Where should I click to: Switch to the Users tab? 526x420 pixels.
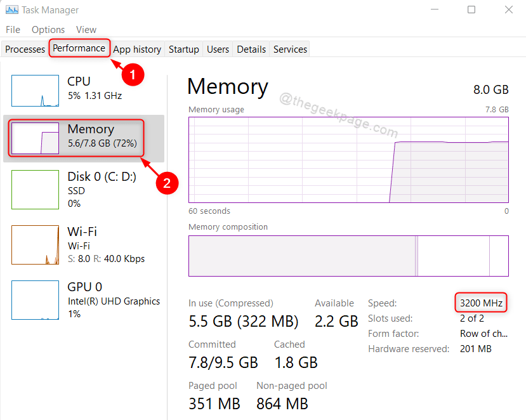coord(218,49)
